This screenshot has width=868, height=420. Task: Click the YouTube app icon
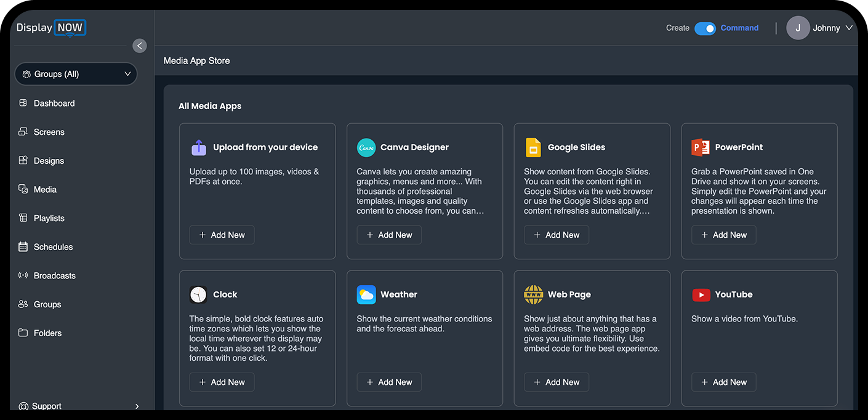click(x=701, y=295)
